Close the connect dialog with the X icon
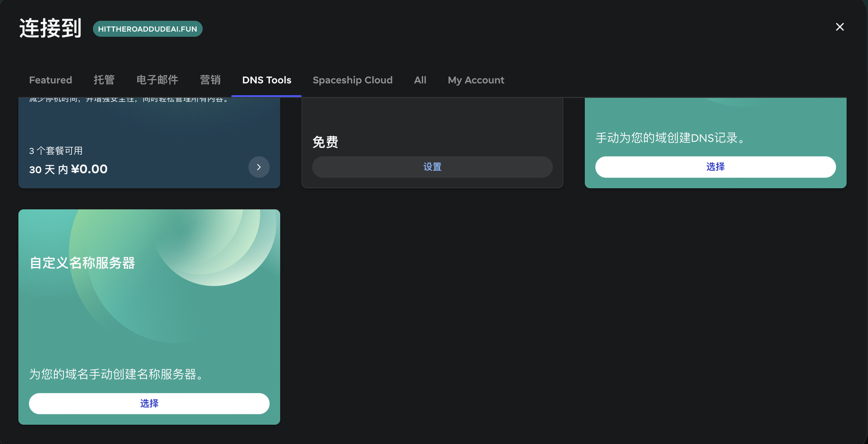The image size is (868, 444). tap(840, 27)
